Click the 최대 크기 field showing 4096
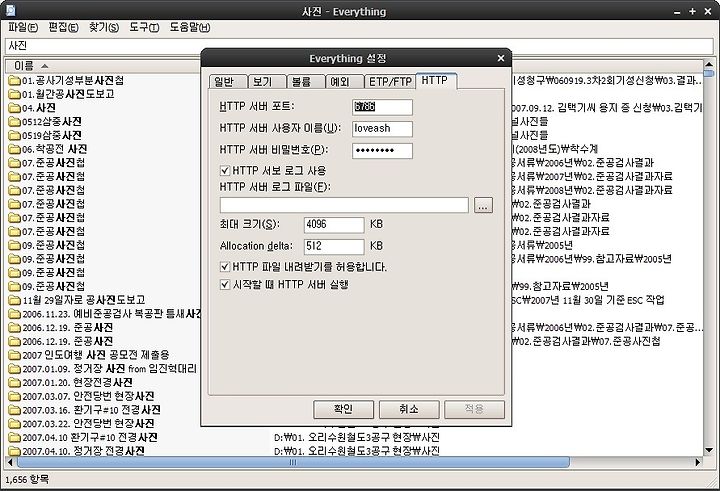720x491 pixels. tap(334, 225)
